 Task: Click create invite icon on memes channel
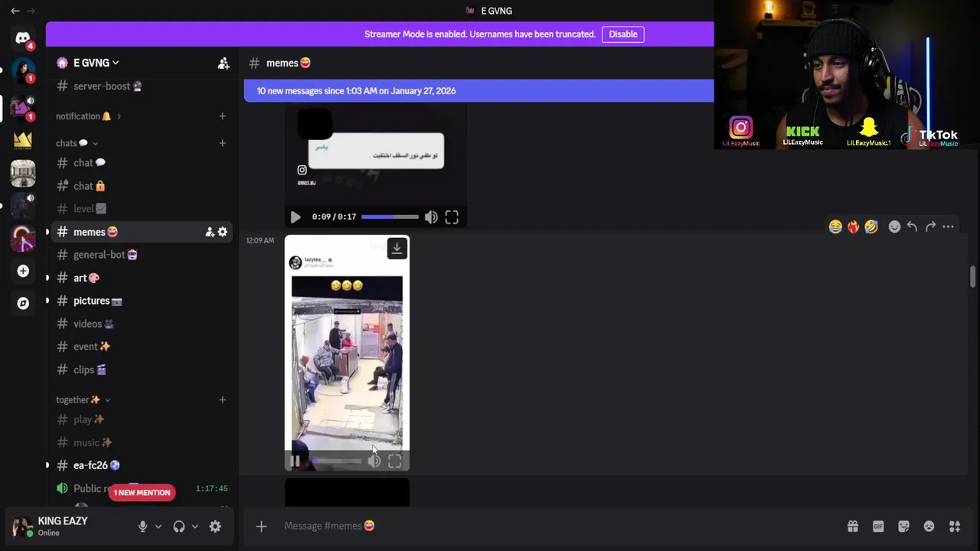(209, 232)
